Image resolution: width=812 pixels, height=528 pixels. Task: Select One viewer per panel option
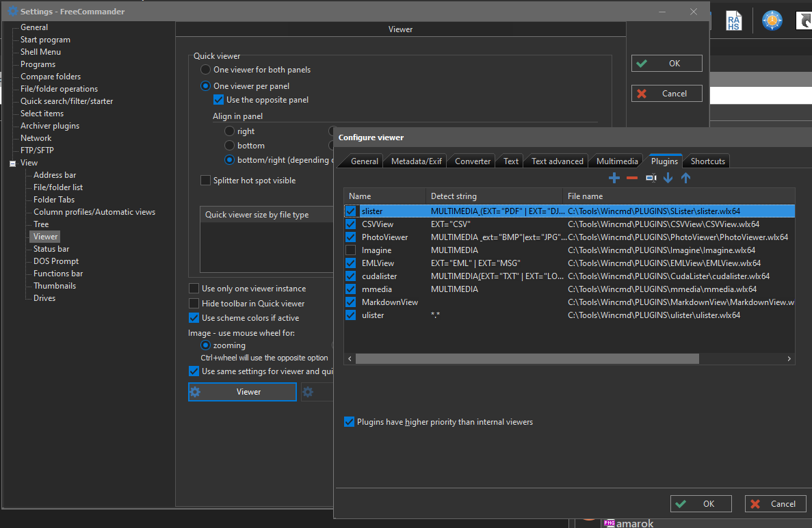click(206, 86)
